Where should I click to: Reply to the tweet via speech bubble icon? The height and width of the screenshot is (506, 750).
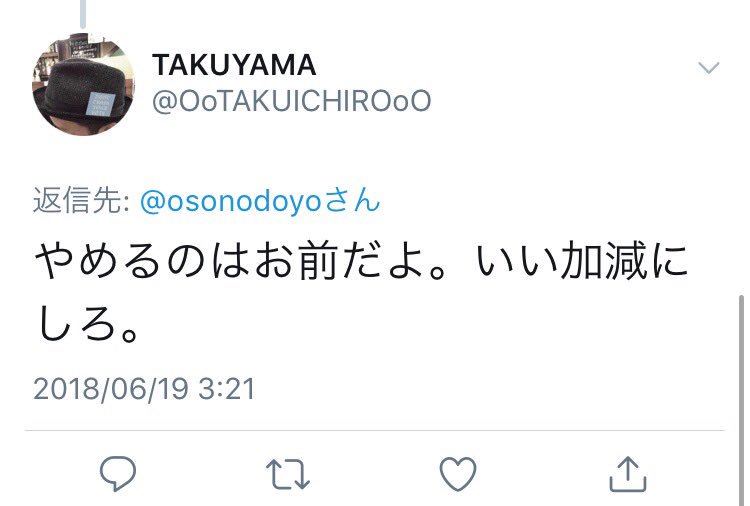118,474
